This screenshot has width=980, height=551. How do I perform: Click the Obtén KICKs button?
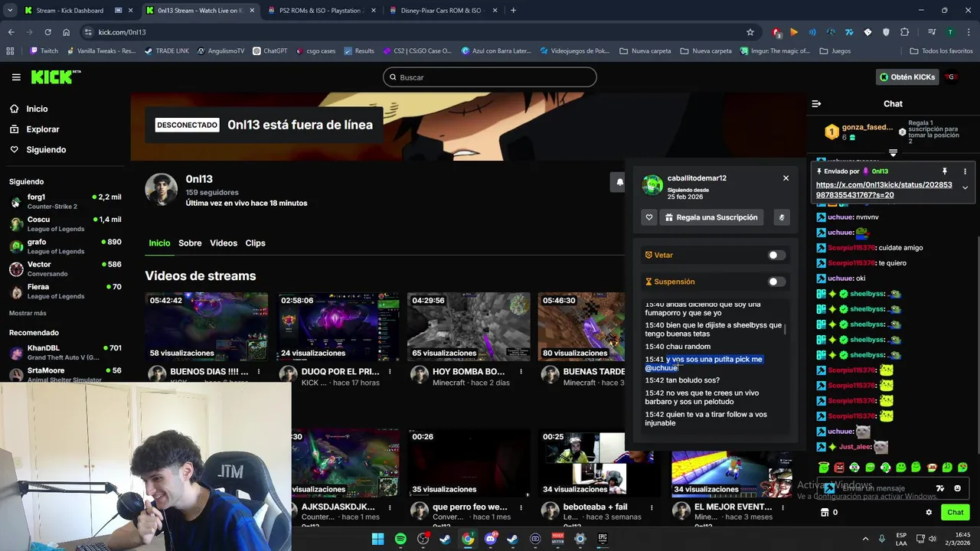point(907,77)
